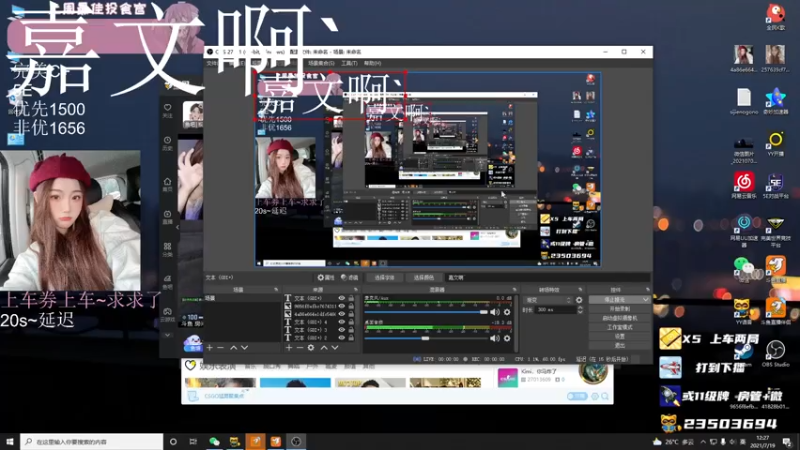Open YY开播 desktop shortcut
The height and width of the screenshot is (450, 800).
pos(775,144)
